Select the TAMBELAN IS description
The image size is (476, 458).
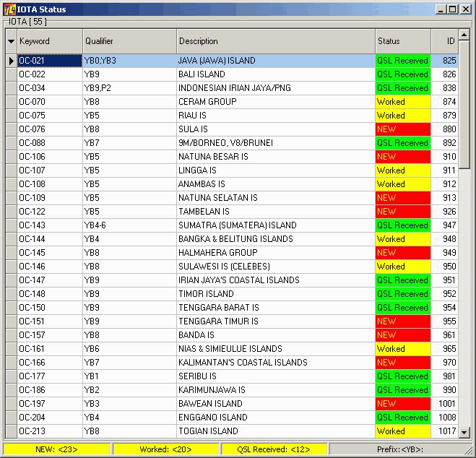pyautogui.click(x=276, y=212)
